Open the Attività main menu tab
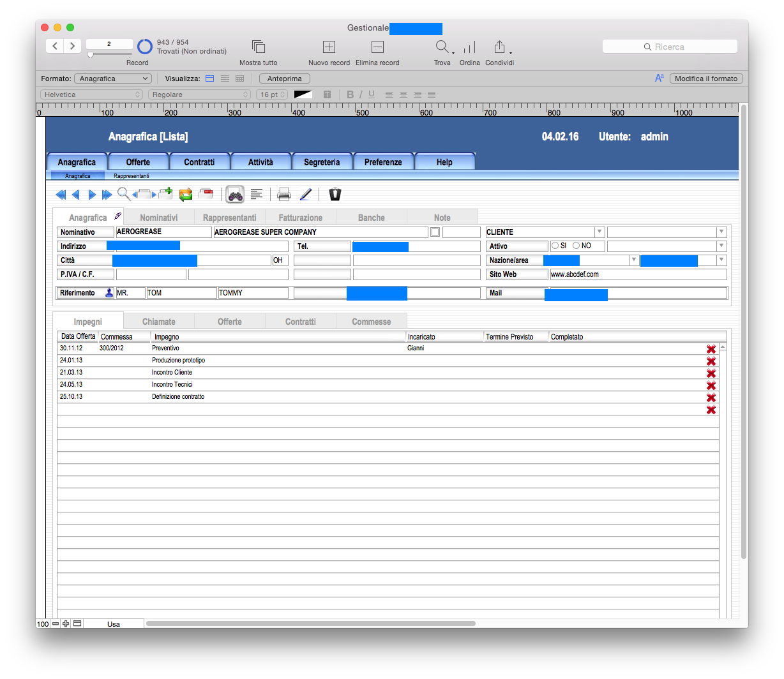The width and height of the screenshot is (784, 679). coord(260,162)
